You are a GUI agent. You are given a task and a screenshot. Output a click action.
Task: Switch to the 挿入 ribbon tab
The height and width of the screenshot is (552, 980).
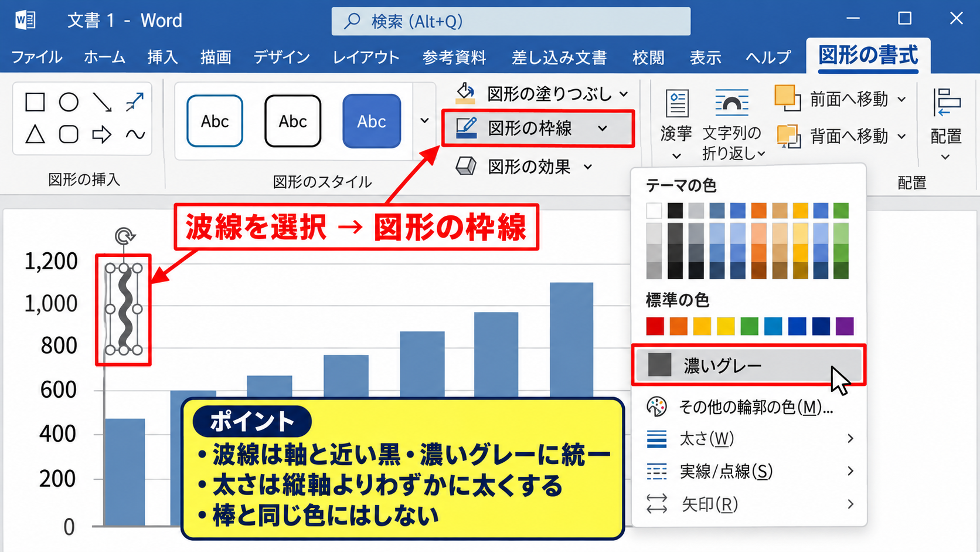(162, 57)
